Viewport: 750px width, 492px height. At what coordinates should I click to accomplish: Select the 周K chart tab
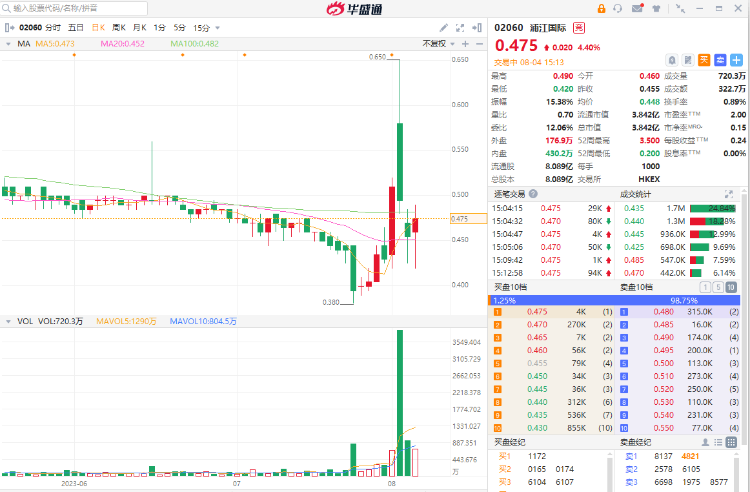click(x=119, y=28)
